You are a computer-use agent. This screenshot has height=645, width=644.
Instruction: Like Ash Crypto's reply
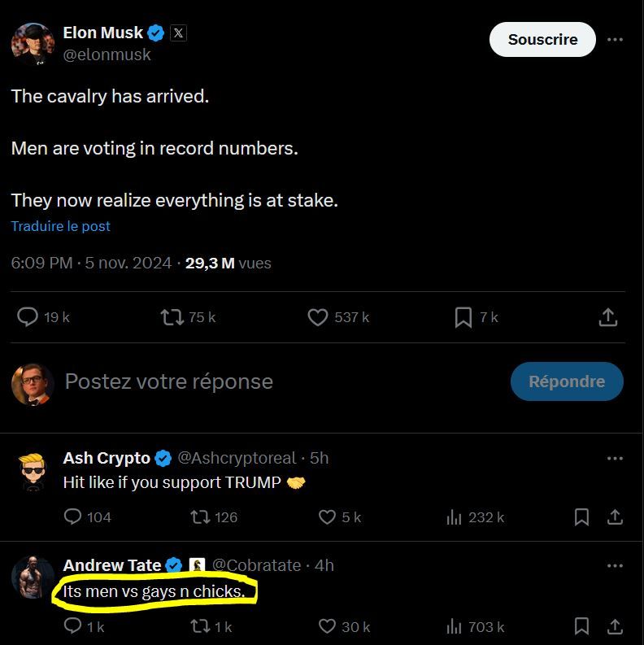click(328, 516)
